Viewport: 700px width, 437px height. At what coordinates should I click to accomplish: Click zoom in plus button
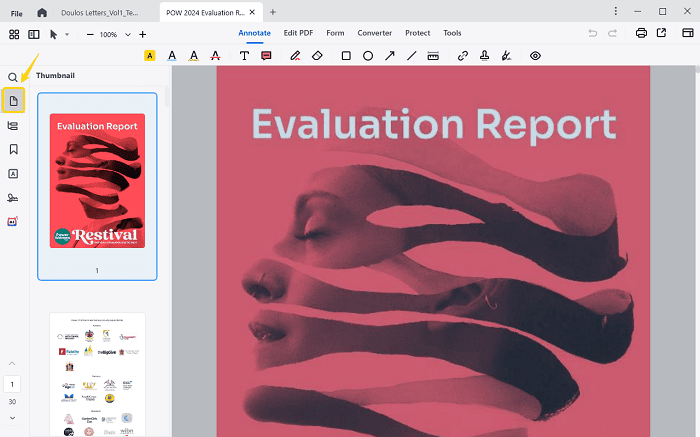pos(143,34)
